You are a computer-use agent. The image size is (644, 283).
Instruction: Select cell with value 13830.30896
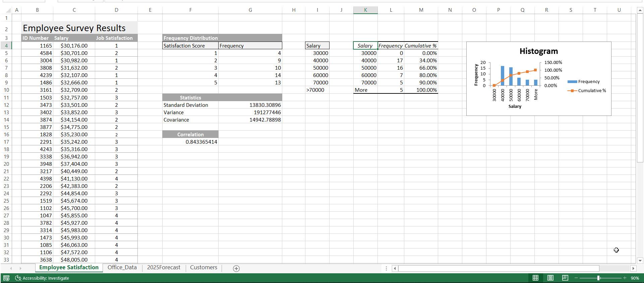250,105
